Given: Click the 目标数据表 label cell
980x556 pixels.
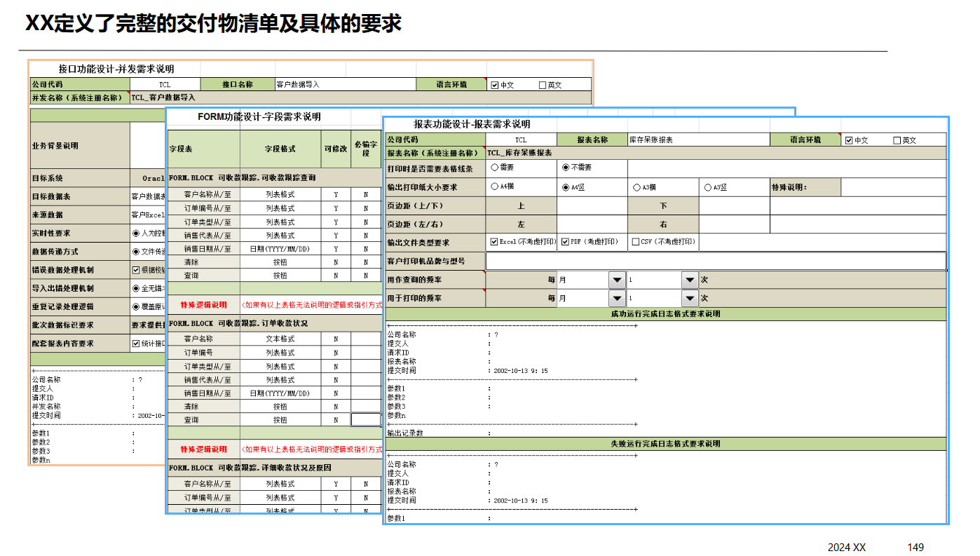Looking at the screenshot, I should [81, 196].
